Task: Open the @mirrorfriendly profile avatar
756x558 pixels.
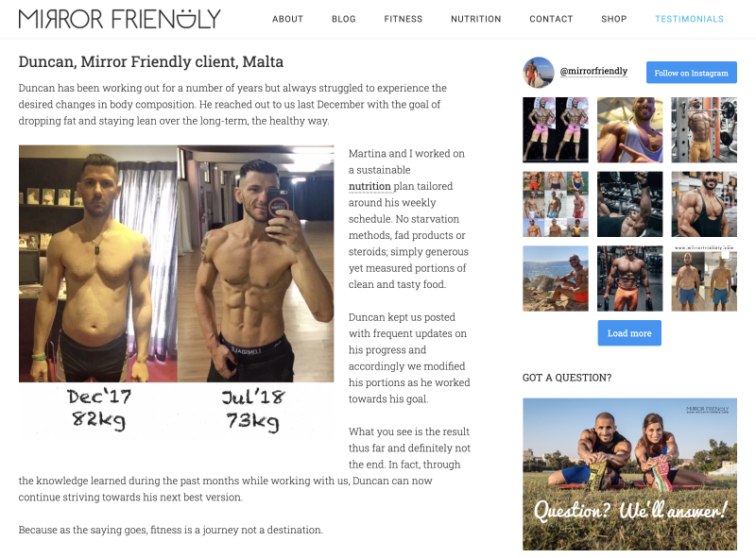Action: [x=539, y=73]
